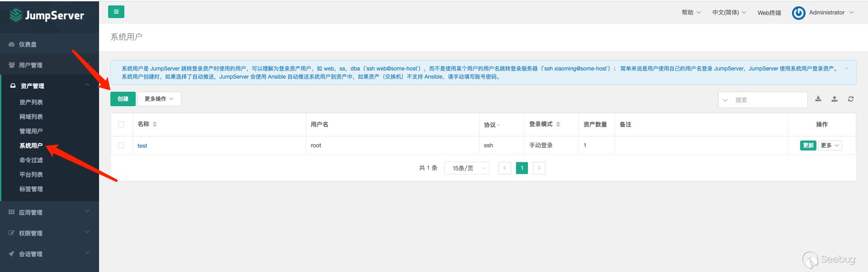The image size is (868, 272).
Task: Click the green 创建 button
Action: point(123,99)
